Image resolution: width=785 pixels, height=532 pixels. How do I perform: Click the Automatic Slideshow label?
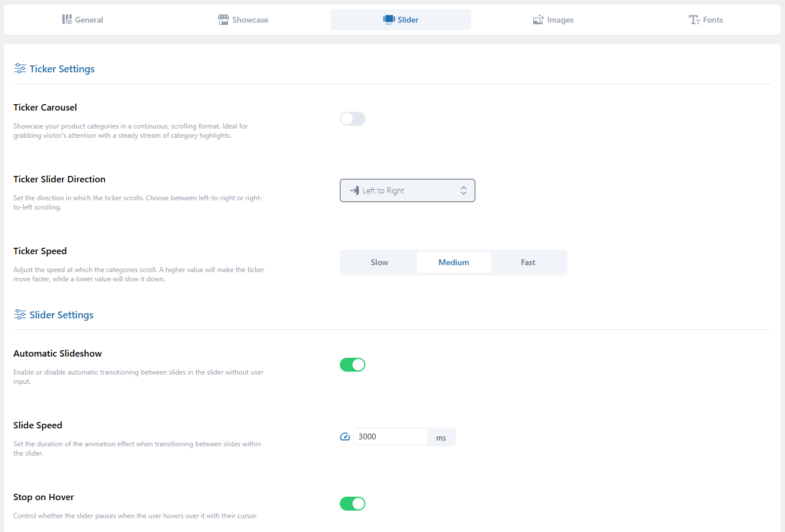58,354
